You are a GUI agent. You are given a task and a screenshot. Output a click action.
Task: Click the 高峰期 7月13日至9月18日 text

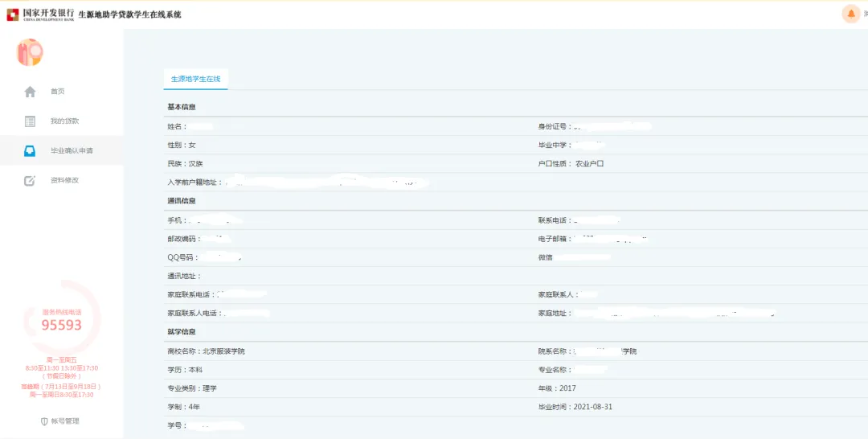(61, 387)
